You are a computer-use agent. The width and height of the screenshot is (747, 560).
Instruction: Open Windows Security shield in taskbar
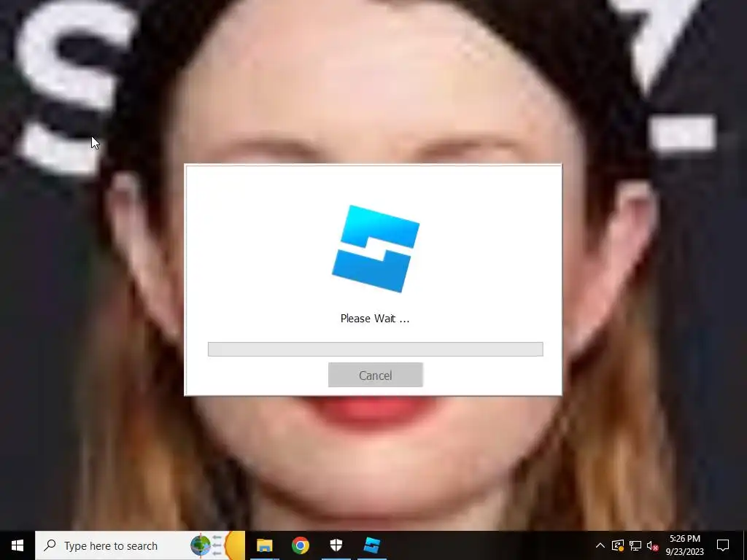coord(336,545)
